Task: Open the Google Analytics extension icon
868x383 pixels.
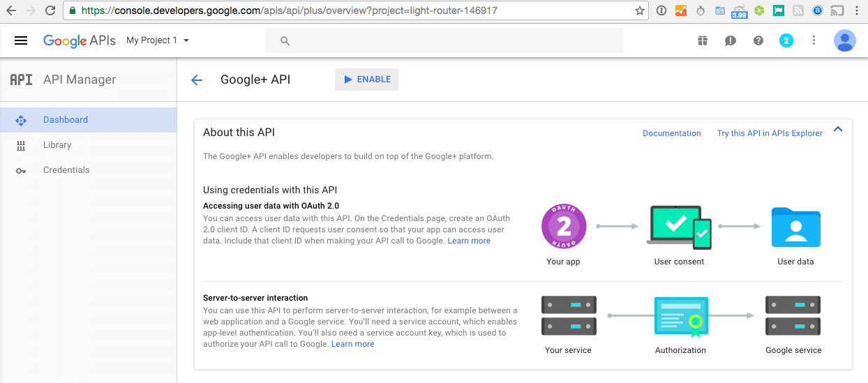Action: (681, 10)
